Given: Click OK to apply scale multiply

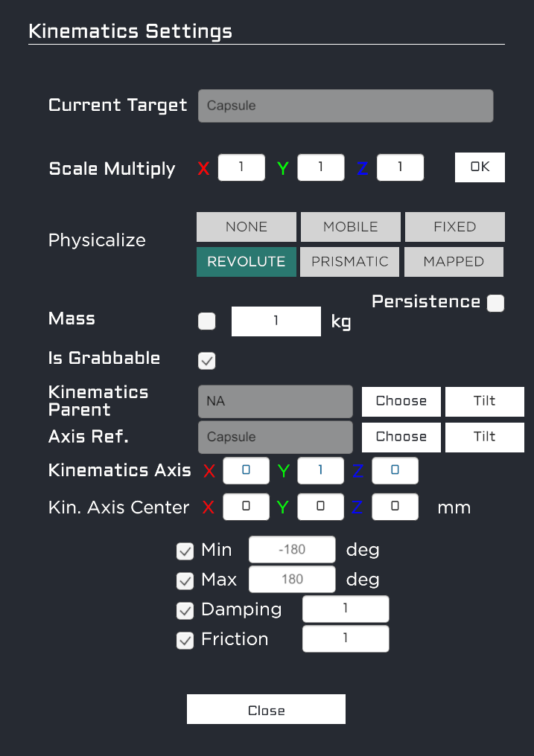Looking at the screenshot, I should tap(480, 167).
